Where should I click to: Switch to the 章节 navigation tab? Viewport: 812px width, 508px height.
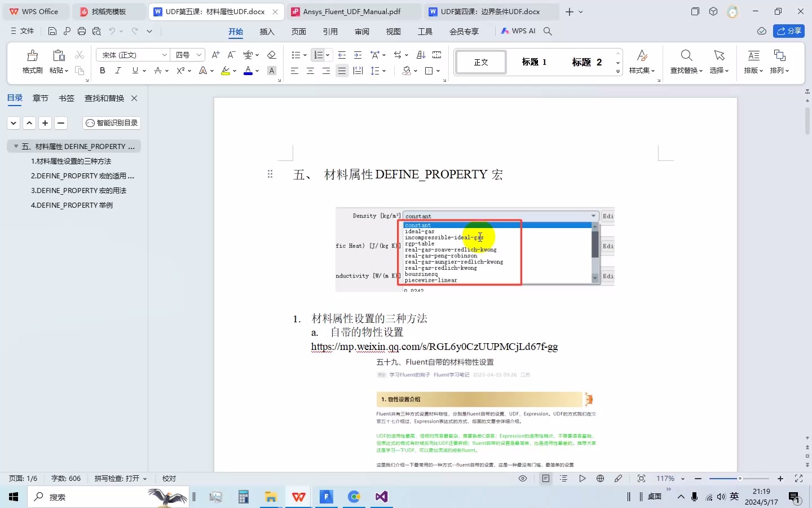[x=39, y=98]
